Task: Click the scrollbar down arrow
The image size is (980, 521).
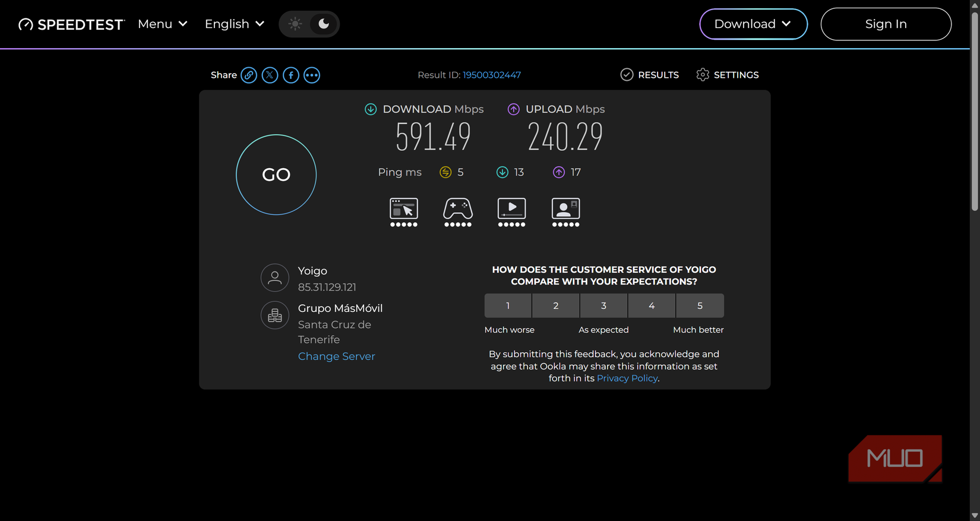Action: tap(975, 516)
